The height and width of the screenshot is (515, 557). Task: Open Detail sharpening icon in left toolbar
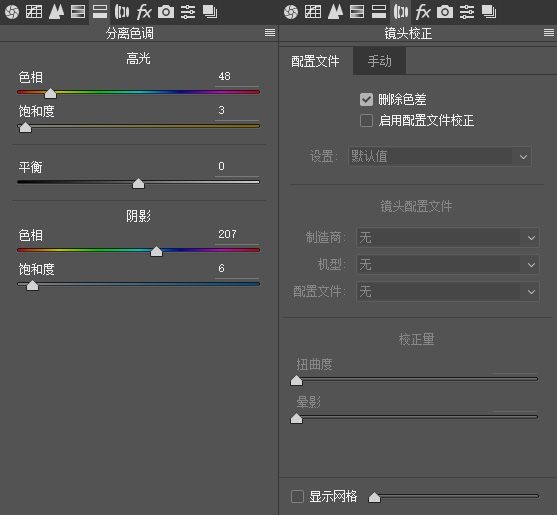tap(56, 12)
